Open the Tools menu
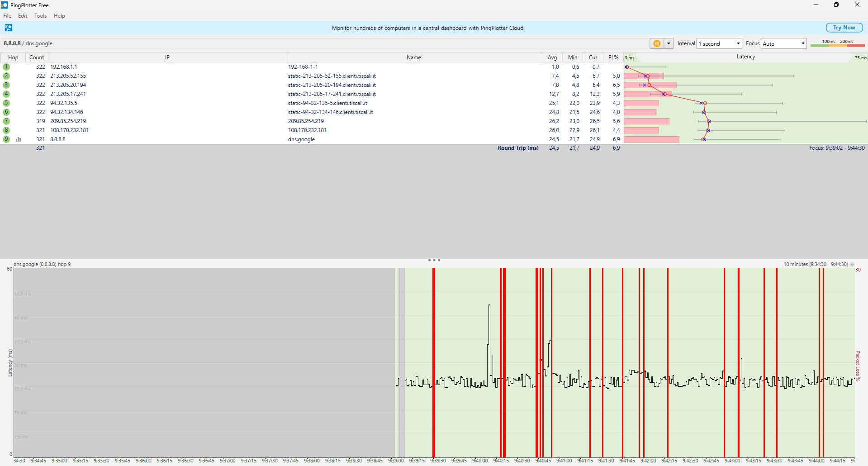The width and height of the screenshot is (868, 466). click(x=40, y=16)
